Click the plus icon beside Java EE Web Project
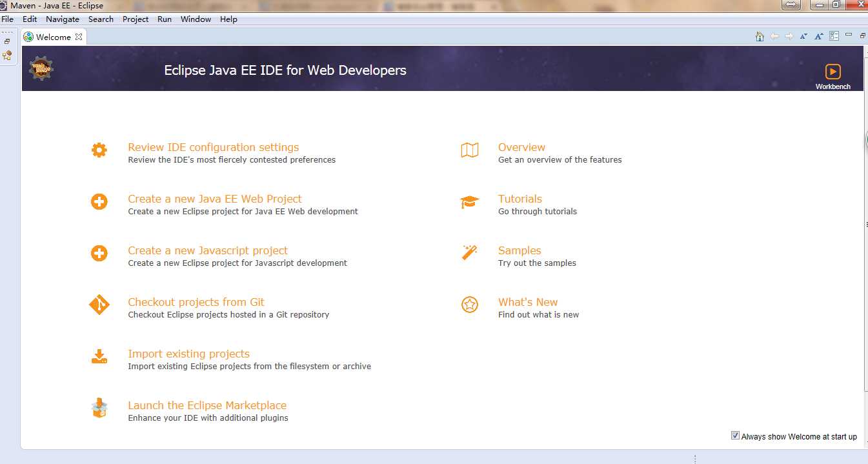The height and width of the screenshot is (464, 868). pos(99,202)
